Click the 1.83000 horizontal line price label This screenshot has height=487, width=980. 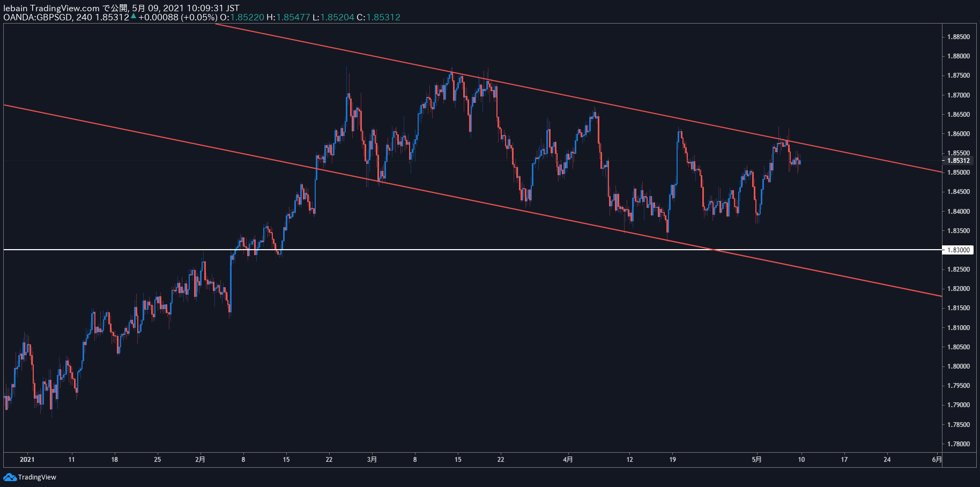click(x=958, y=250)
